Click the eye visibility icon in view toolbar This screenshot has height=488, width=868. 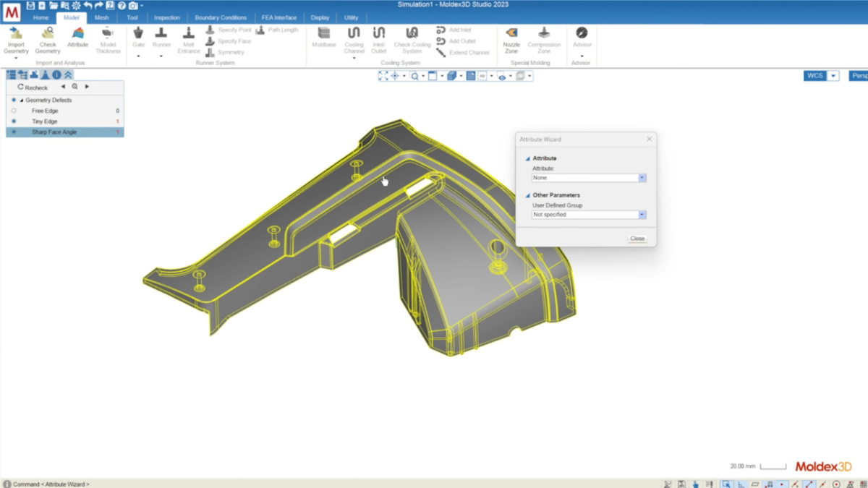[x=501, y=77]
